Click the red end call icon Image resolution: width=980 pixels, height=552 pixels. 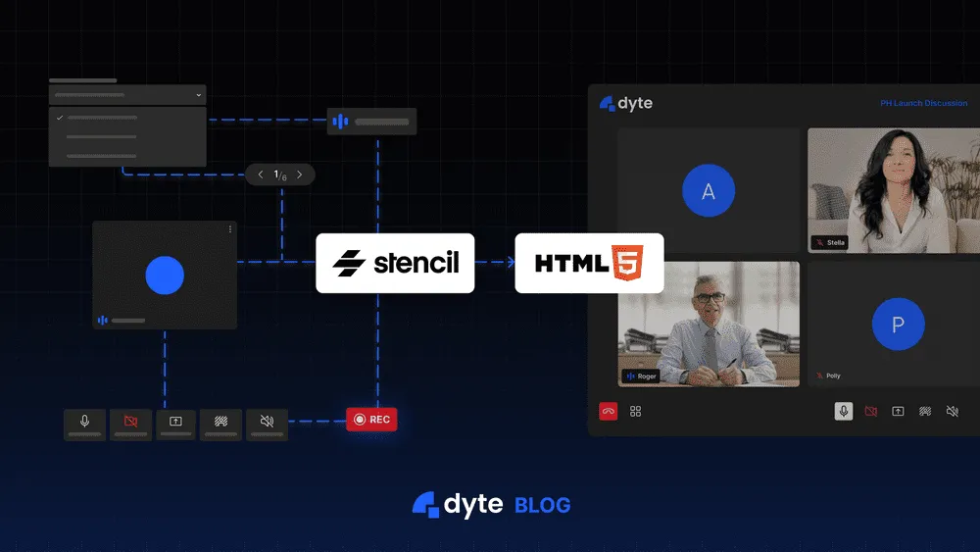point(609,412)
